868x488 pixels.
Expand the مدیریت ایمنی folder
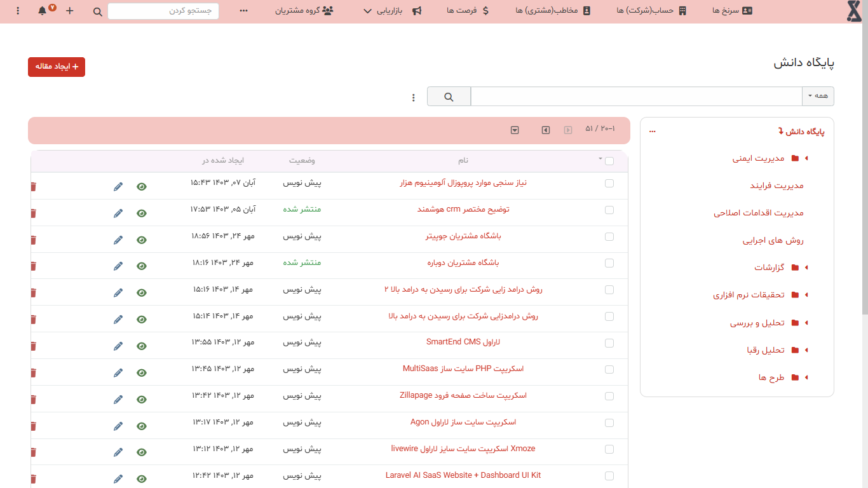pyautogui.click(x=806, y=158)
